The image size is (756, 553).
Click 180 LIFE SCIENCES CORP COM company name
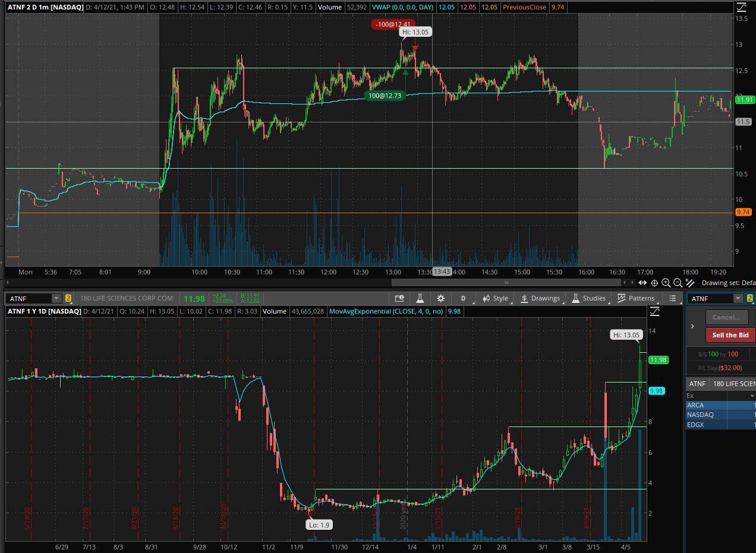(x=126, y=298)
